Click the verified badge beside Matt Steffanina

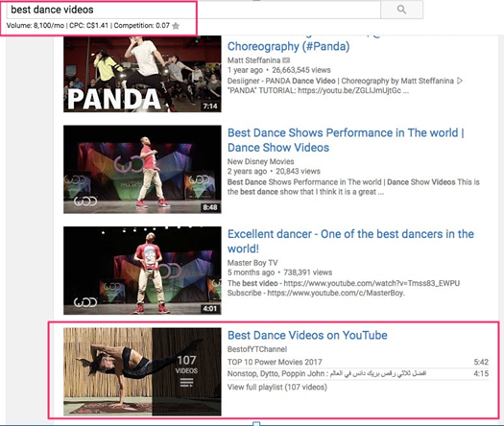286,60
